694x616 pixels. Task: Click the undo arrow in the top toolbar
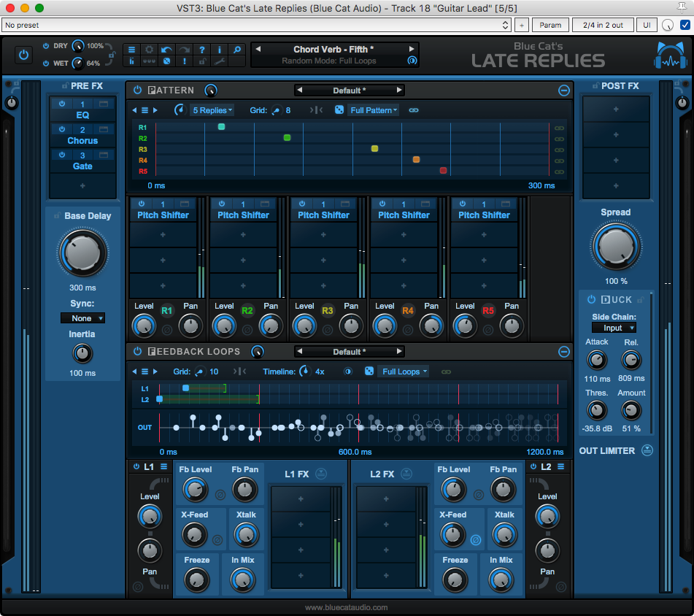pos(167,50)
